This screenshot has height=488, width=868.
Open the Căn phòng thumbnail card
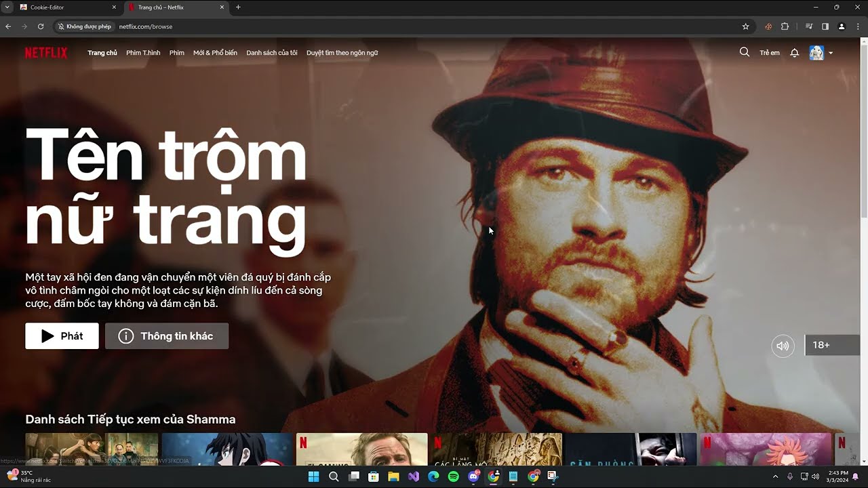(x=631, y=449)
